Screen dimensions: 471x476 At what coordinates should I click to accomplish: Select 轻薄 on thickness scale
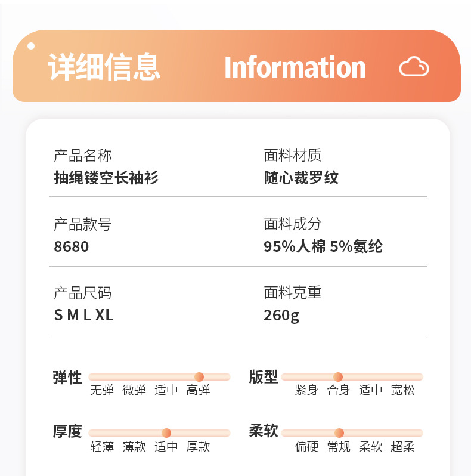click(102, 447)
